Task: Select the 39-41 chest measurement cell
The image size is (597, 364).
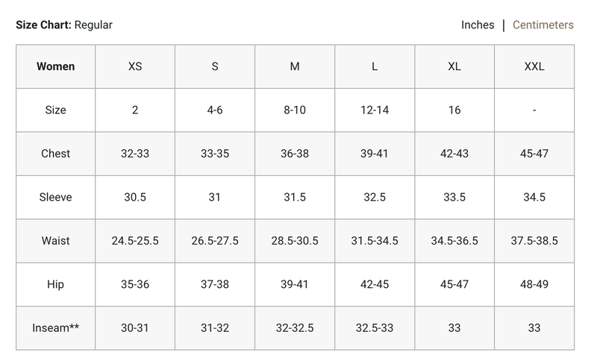Action: click(375, 154)
